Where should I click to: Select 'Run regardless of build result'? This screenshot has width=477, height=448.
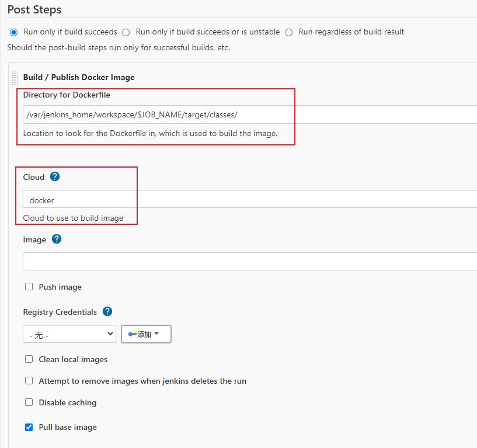(x=289, y=32)
